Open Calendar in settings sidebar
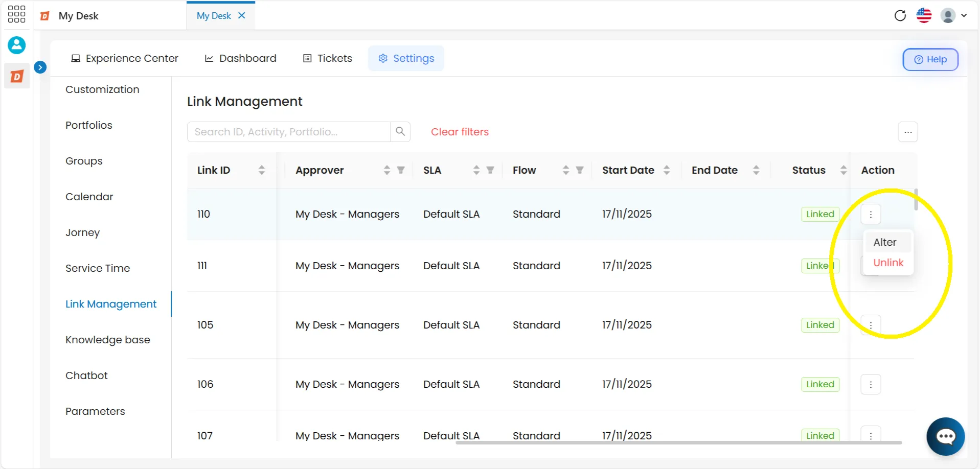The image size is (980, 469). point(89,197)
